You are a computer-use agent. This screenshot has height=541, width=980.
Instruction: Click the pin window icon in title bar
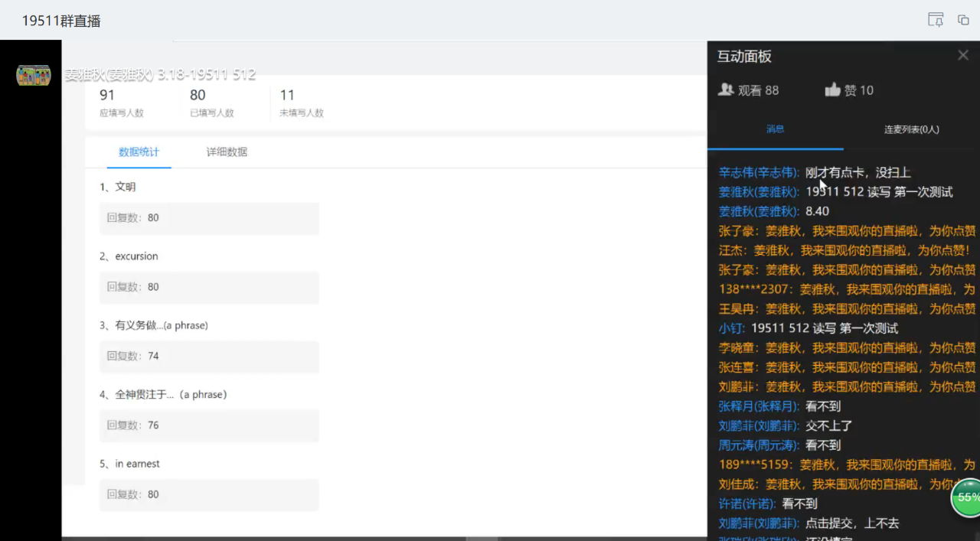point(936,20)
